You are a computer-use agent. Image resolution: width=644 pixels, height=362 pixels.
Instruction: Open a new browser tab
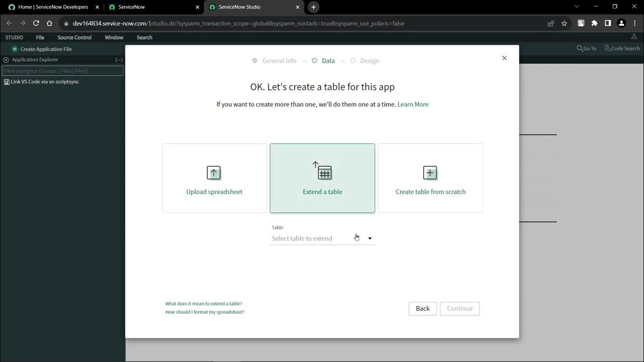[x=313, y=7]
